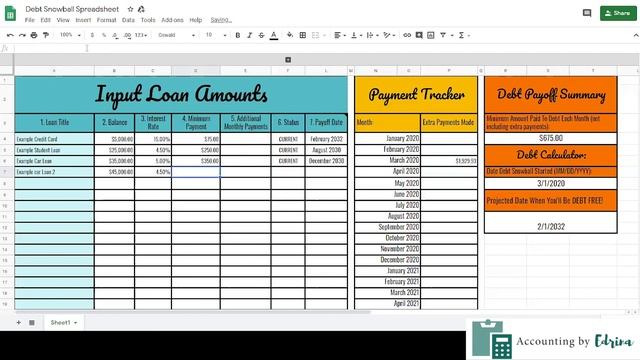Redo the last undone action

[22, 36]
